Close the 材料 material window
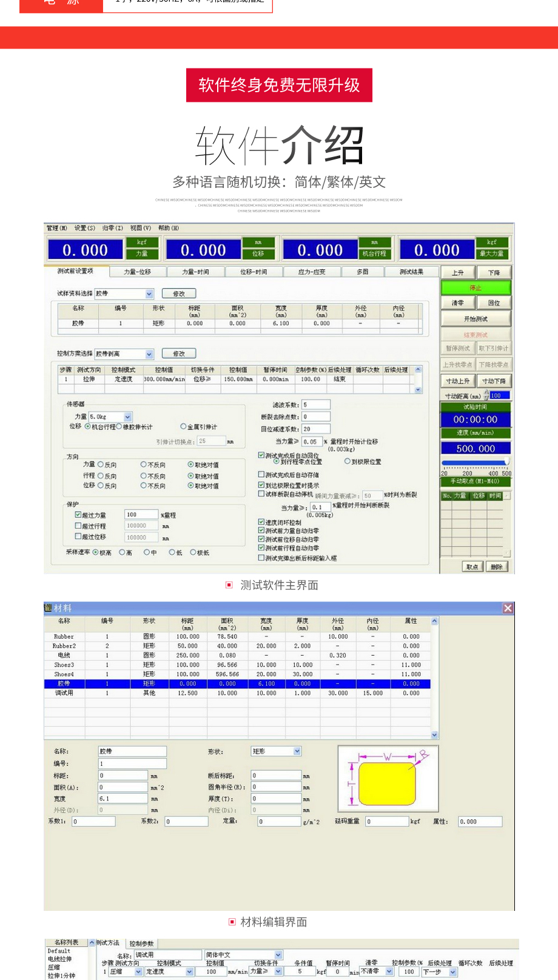The height and width of the screenshot is (980, 558). pos(508,608)
